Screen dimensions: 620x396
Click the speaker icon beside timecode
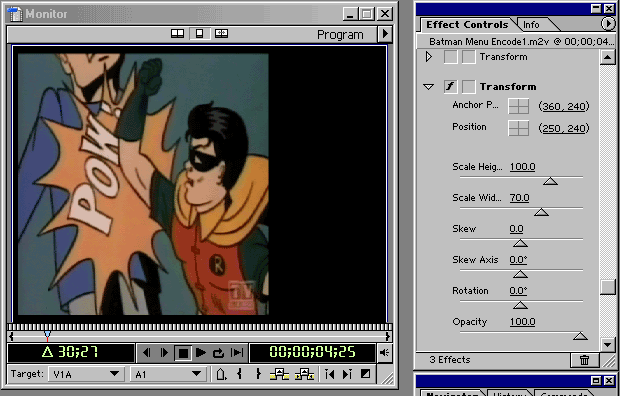click(384, 352)
